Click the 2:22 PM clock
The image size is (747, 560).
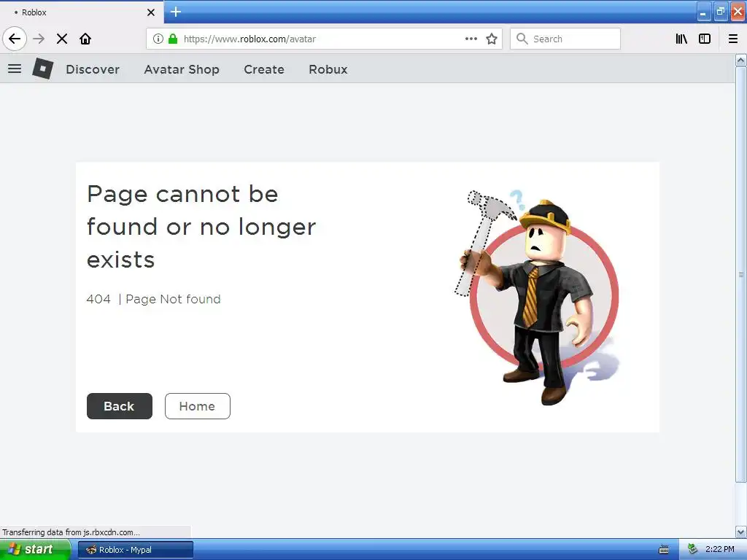pyautogui.click(x=719, y=550)
